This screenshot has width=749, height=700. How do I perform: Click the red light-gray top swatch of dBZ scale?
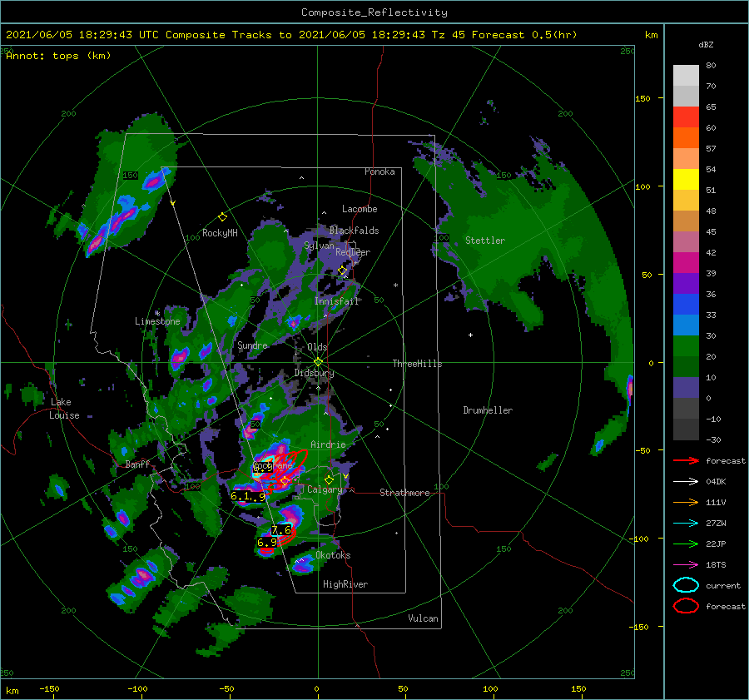[x=686, y=75]
